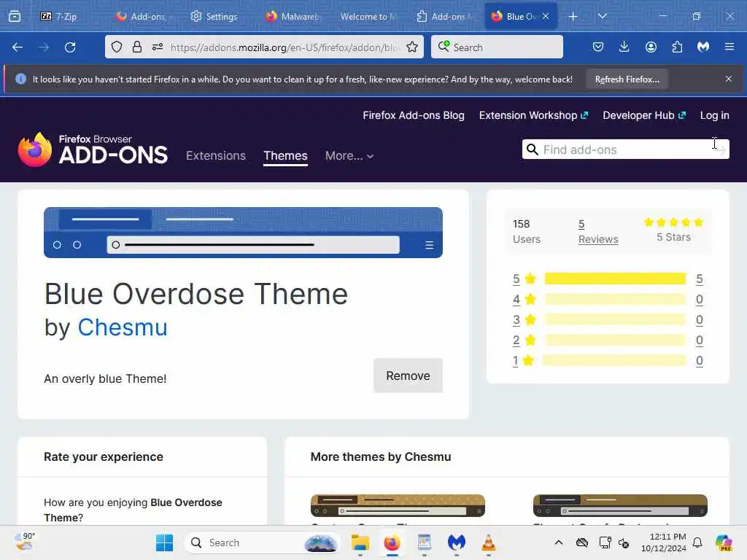
Task: Expand the list all tabs chevron
Action: (x=603, y=16)
